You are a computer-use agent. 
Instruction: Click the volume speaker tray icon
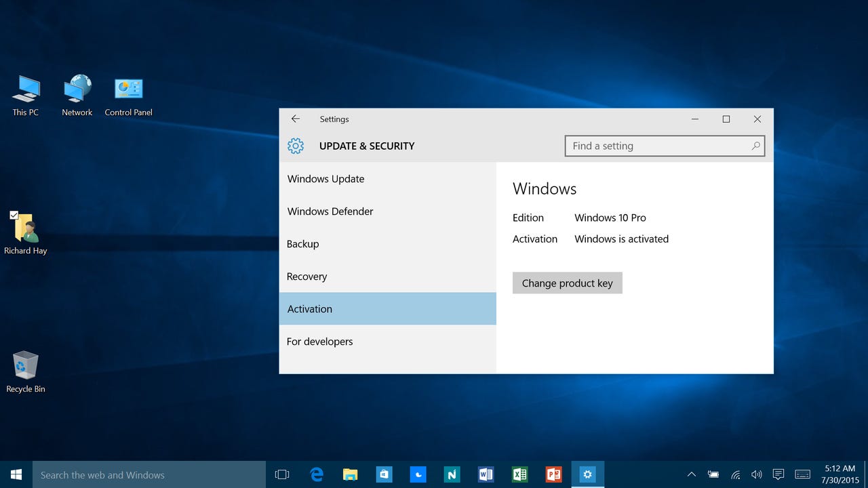756,474
